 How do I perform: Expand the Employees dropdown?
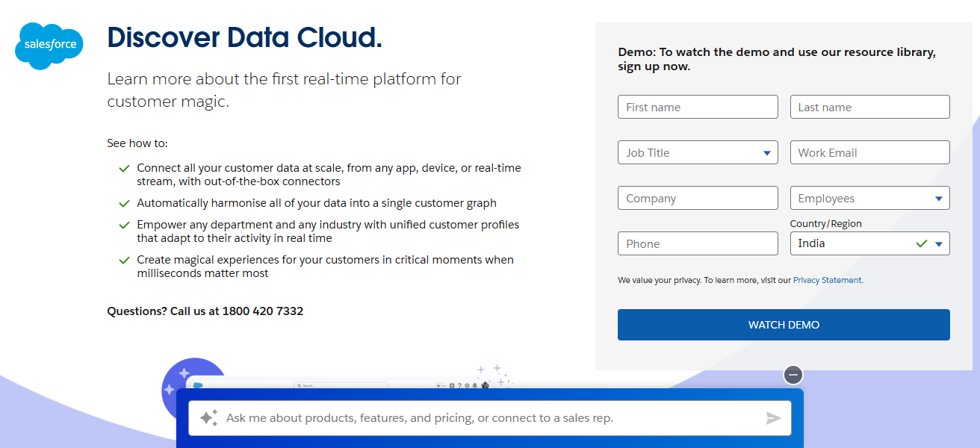tap(869, 197)
